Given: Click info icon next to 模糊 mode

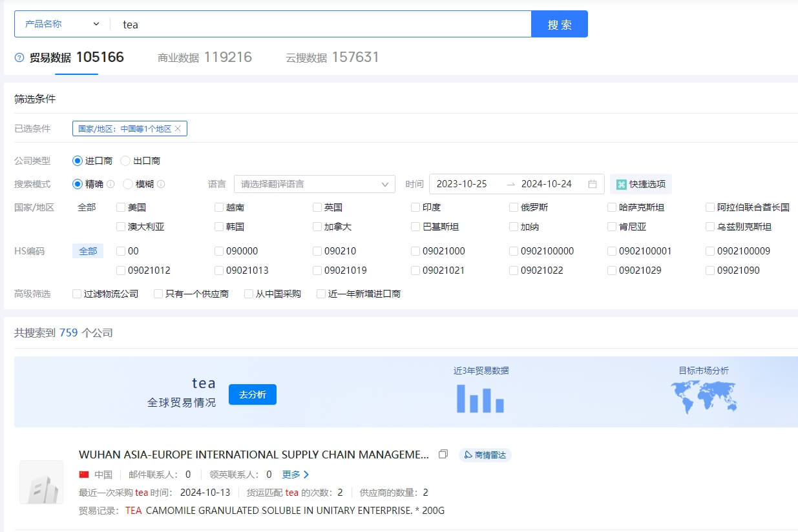Looking at the screenshot, I should coord(161,184).
